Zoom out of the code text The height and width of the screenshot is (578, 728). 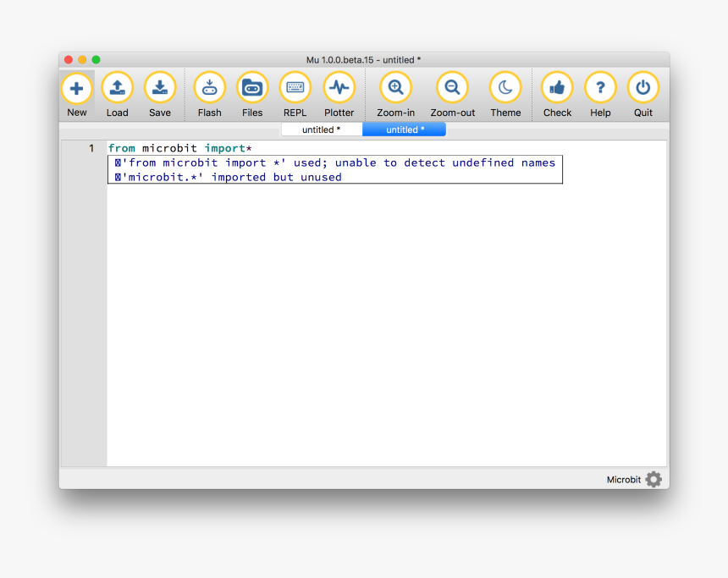tap(452, 93)
